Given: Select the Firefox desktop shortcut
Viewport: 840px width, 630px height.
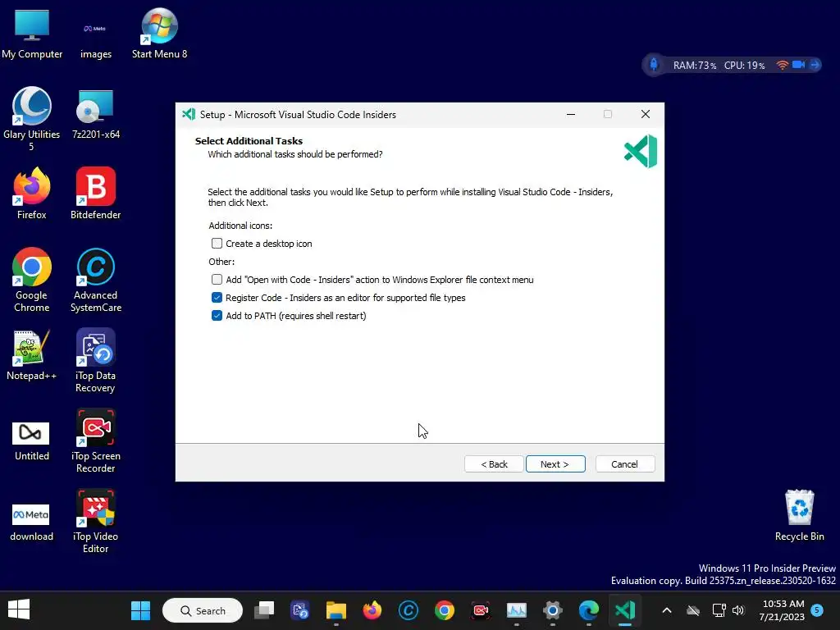Looking at the screenshot, I should 32,194.
